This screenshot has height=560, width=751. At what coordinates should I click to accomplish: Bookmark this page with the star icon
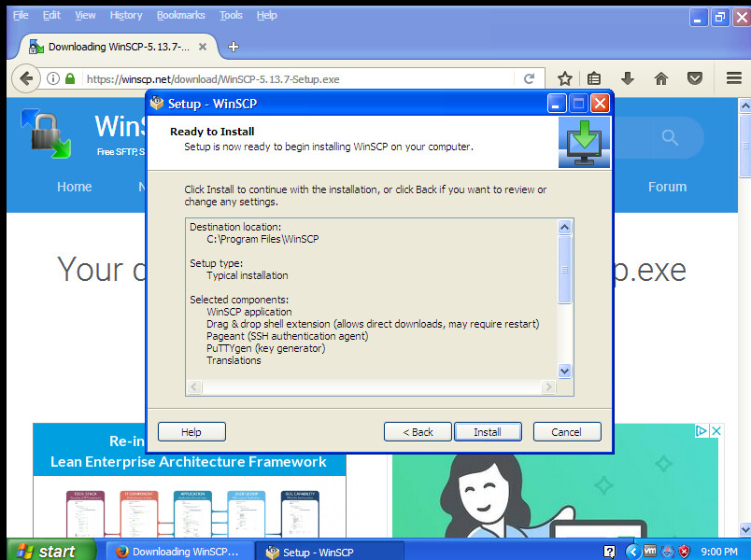pyautogui.click(x=565, y=78)
